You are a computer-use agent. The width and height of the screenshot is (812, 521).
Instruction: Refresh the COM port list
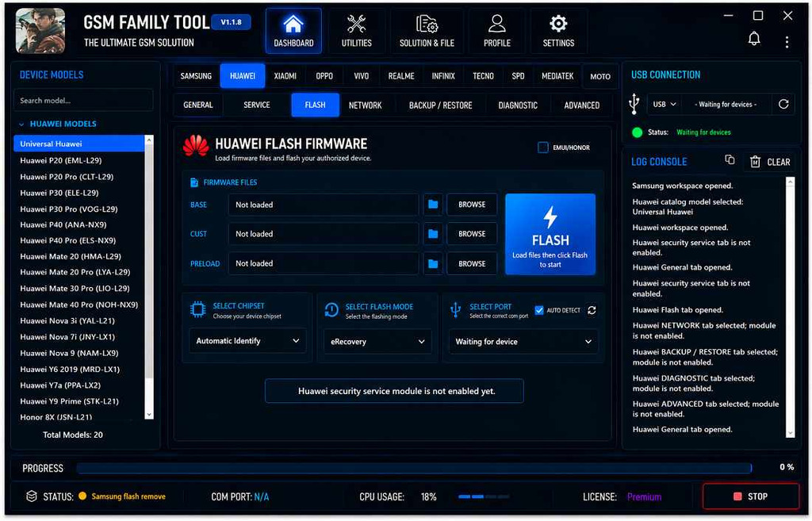(x=592, y=310)
